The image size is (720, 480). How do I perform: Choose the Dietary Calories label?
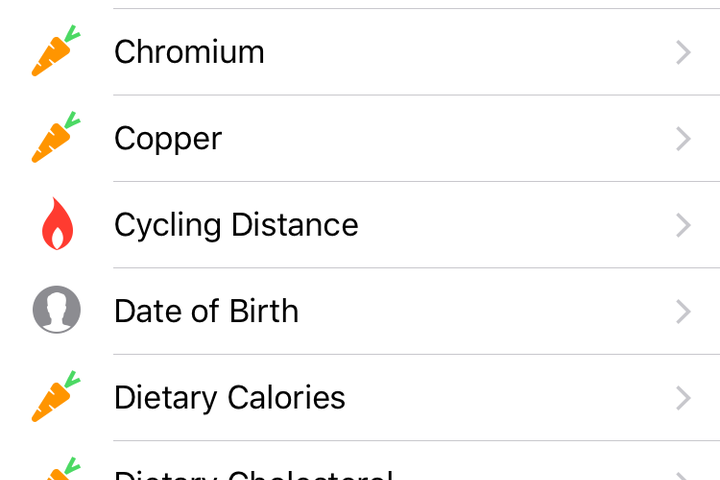[x=230, y=398]
